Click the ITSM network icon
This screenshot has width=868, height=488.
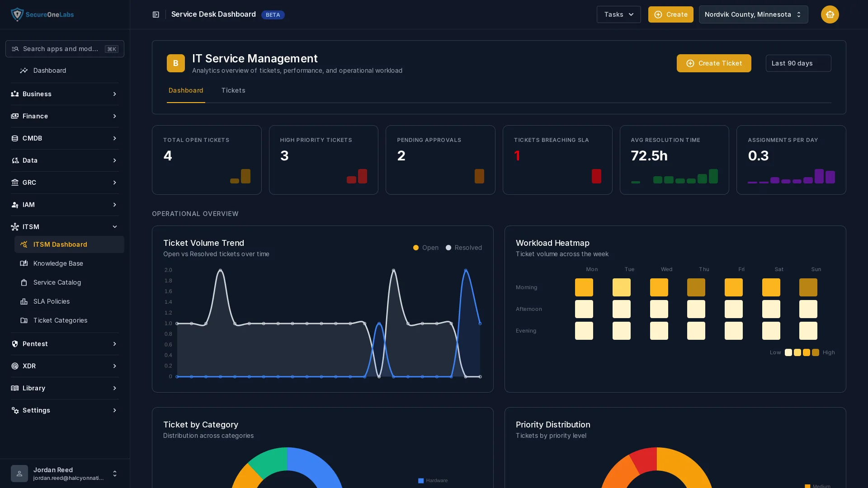(x=15, y=227)
